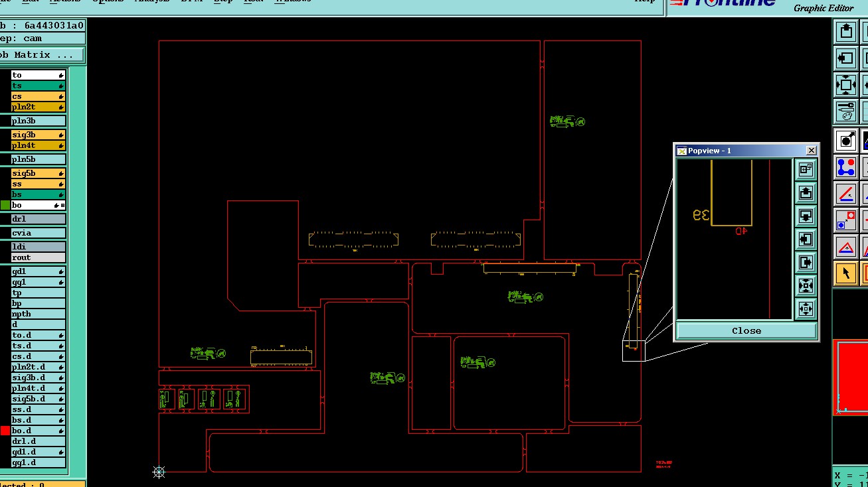Select the sig5b.d layer row
The image size is (868, 487).
coord(39,399)
